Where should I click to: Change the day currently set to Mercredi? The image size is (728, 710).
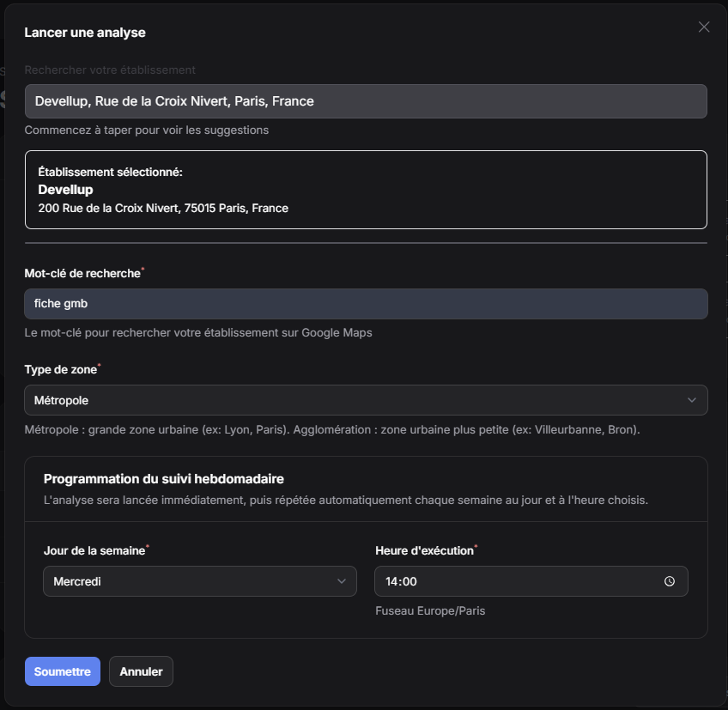click(x=200, y=581)
